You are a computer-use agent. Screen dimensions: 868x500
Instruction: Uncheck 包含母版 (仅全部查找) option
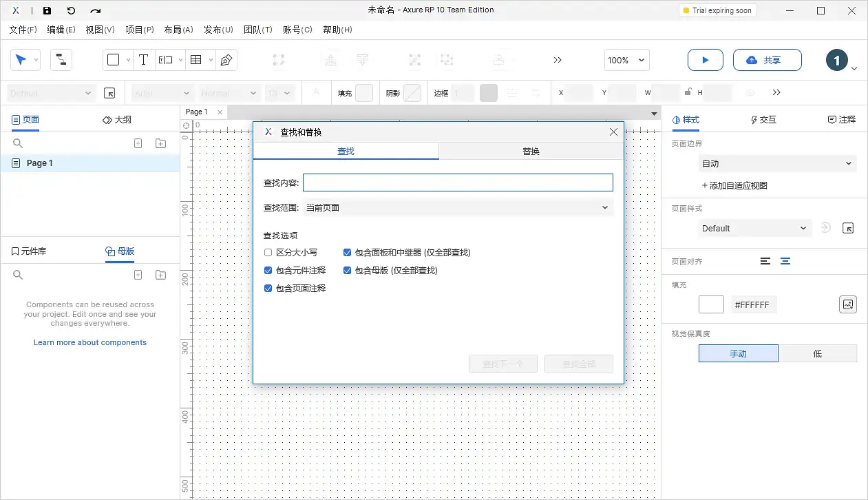347,271
